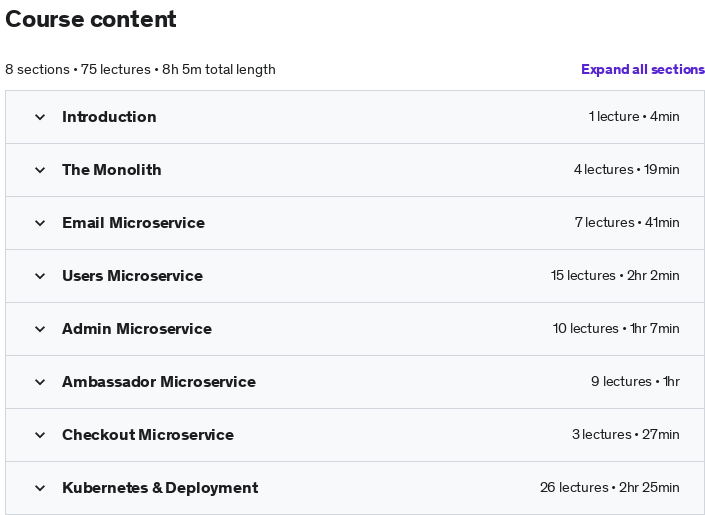The height and width of the screenshot is (515, 705).
Task: Select Kubernetes & Deployment section title
Action: pos(160,488)
